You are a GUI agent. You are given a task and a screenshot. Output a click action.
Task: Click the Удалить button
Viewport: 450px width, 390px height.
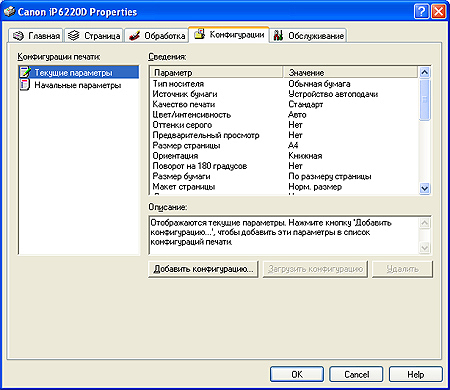402,269
